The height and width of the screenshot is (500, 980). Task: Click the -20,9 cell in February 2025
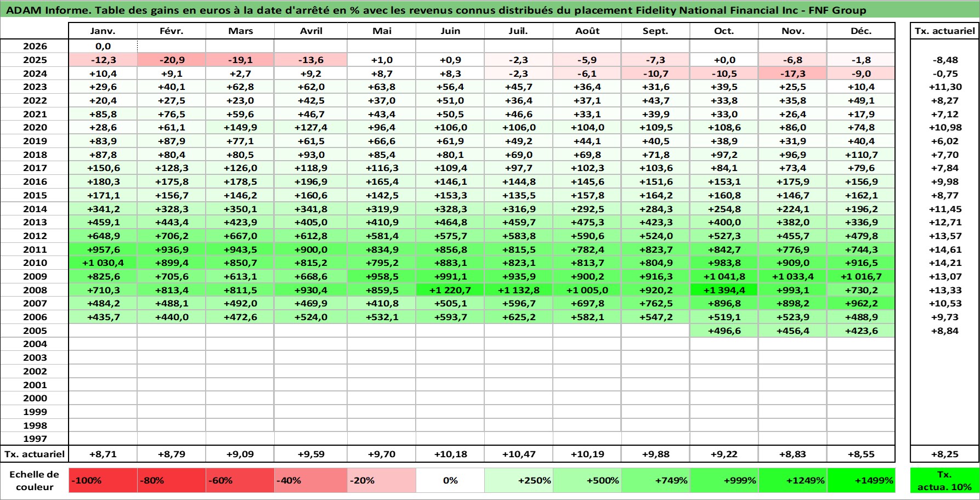pyautogui.click(x=172, y=60)
